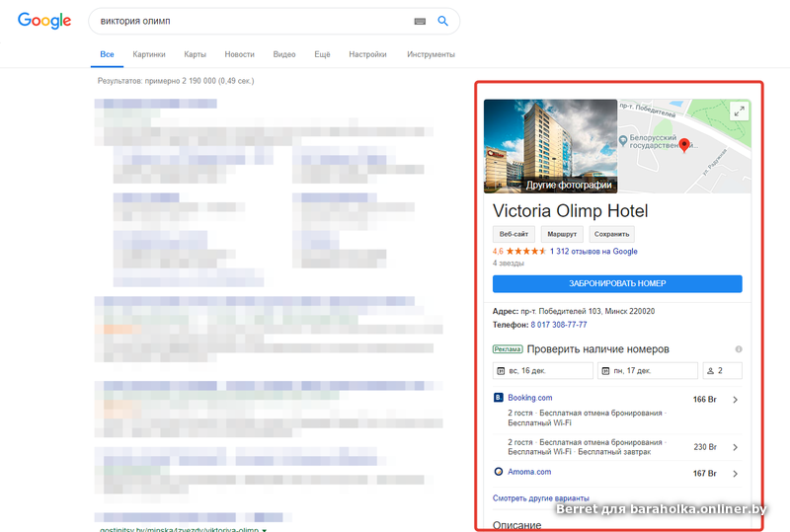Click the 4 звезды label
The width and height of the screenshot is (790, 532).
click(509, 263)
